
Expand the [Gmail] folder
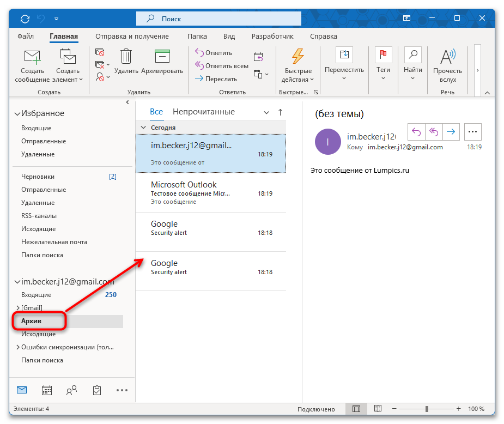(18, 308)
